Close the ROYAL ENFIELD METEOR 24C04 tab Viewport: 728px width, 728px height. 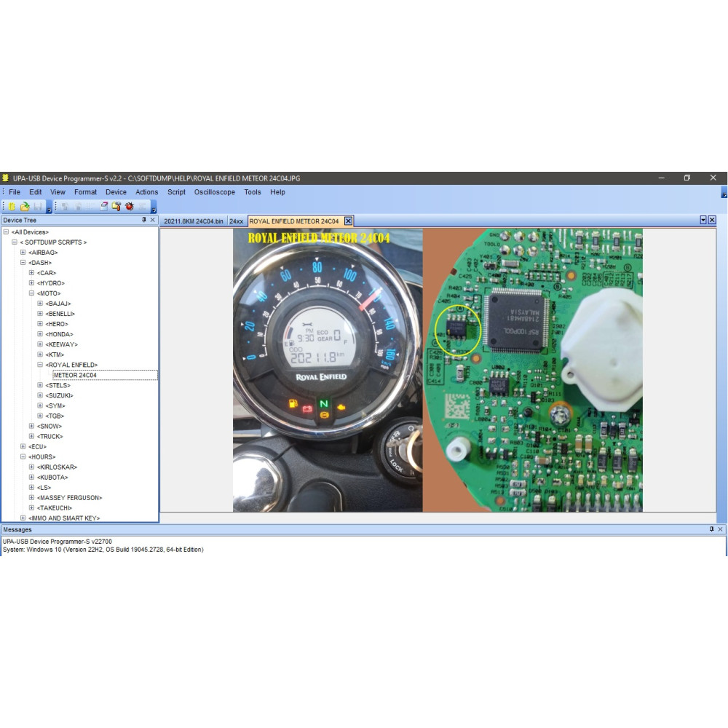click(x=348, y=221)
